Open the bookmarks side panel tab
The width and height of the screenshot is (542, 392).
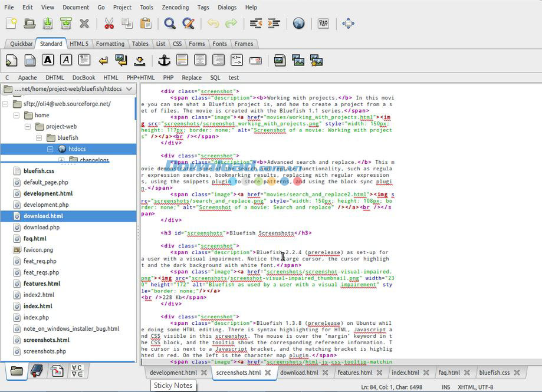click(37, 371)
